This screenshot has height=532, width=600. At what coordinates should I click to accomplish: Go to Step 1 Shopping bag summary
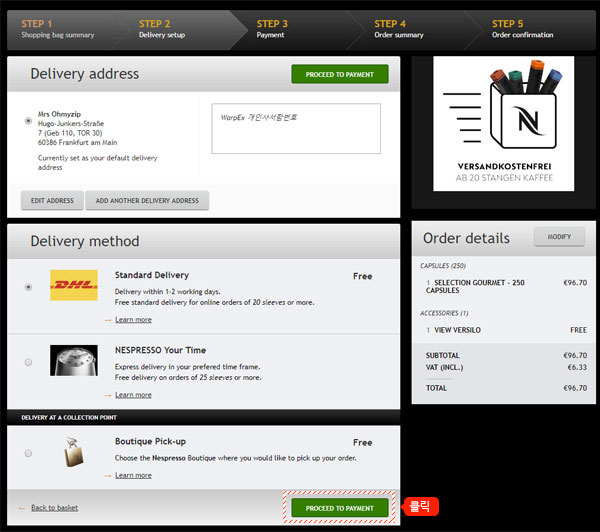pos(57,29)
